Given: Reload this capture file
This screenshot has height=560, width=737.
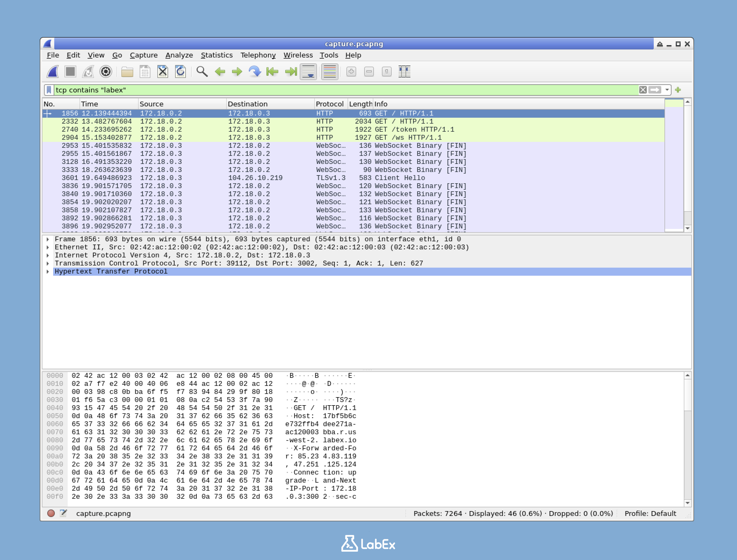Looking at the screenshot, I should 180,71.
